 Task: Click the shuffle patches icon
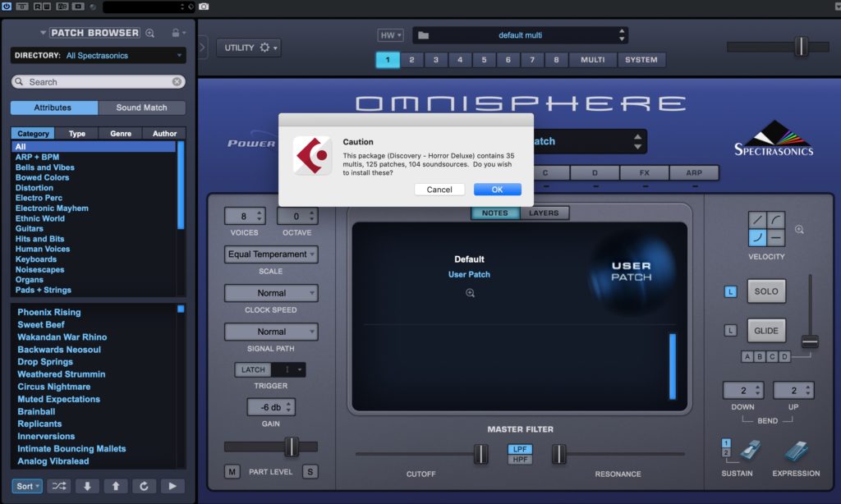(58, 486)
